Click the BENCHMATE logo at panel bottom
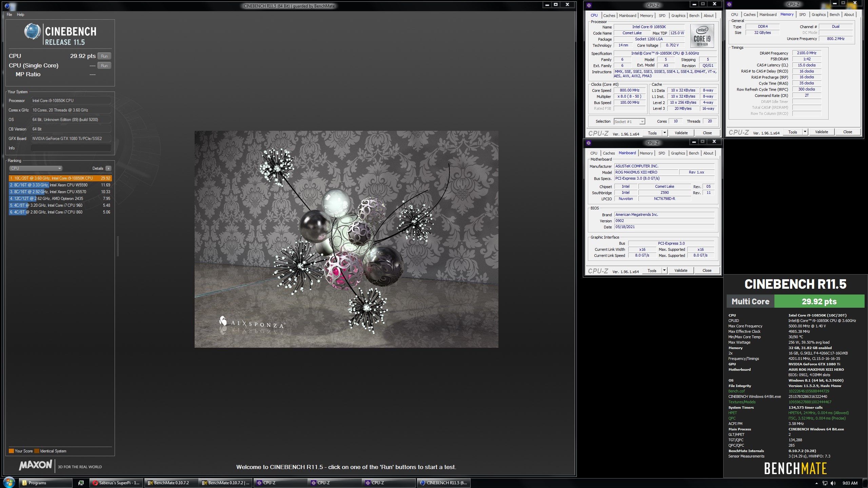The image size is (868, 488). (795, 469)
